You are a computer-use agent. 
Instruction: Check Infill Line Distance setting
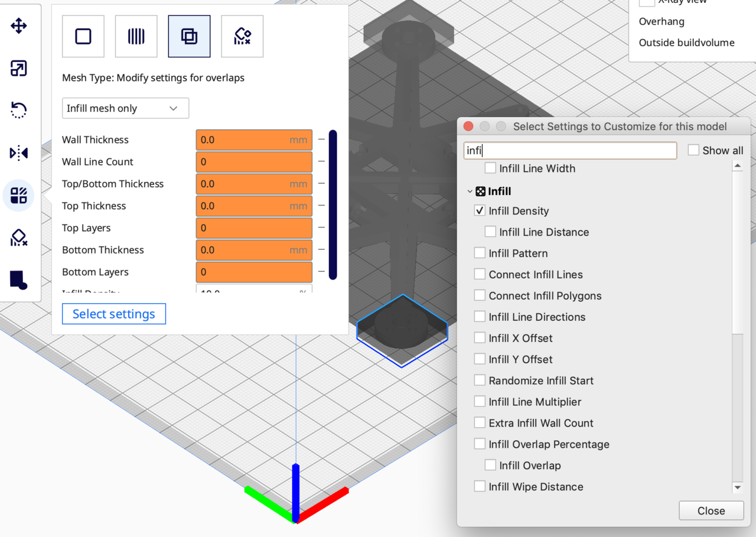pos(490,232)
